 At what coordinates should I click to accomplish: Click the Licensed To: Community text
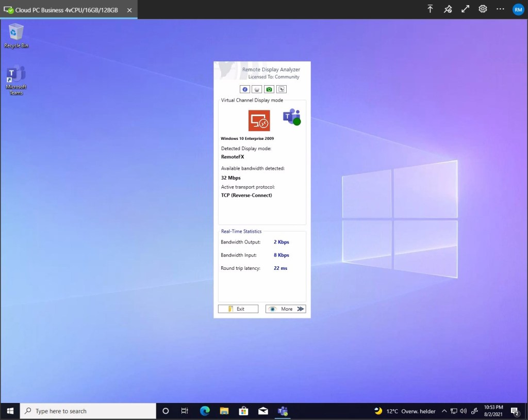click(x=274, y=77)
